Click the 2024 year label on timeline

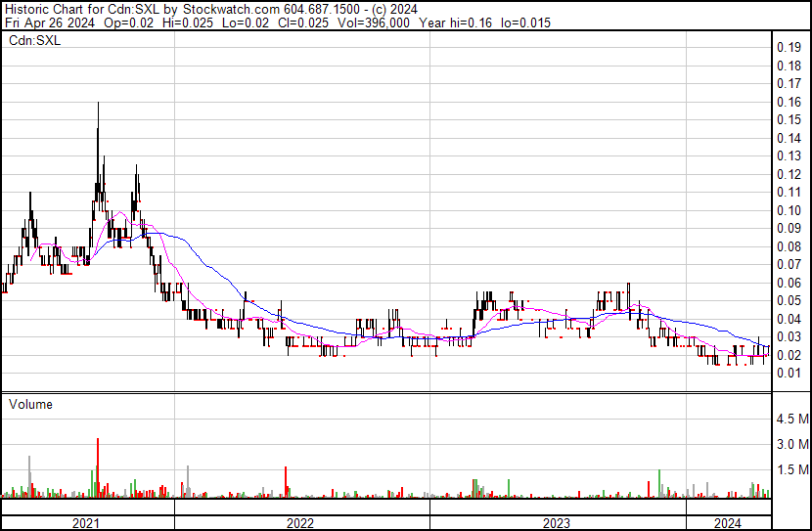point(728,523)
